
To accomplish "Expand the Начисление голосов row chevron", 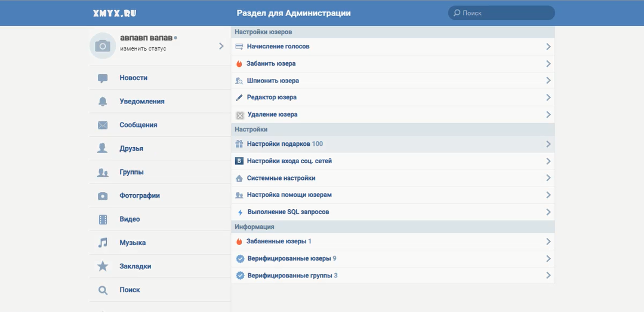I will [548, 47].
